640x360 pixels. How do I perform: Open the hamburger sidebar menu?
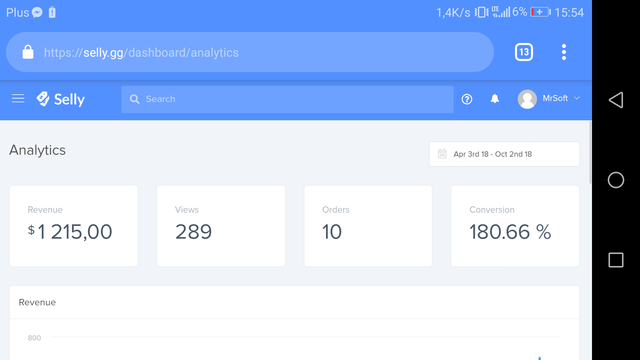point(18,98)
